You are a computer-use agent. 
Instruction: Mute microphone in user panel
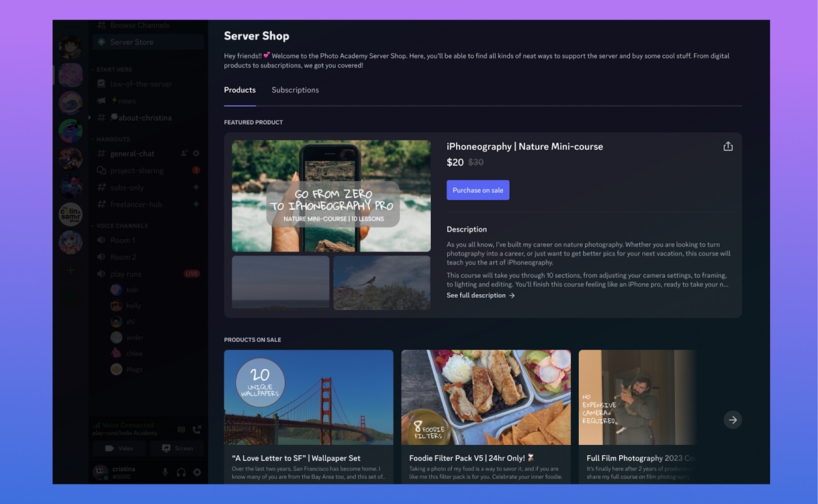point(165,472)
